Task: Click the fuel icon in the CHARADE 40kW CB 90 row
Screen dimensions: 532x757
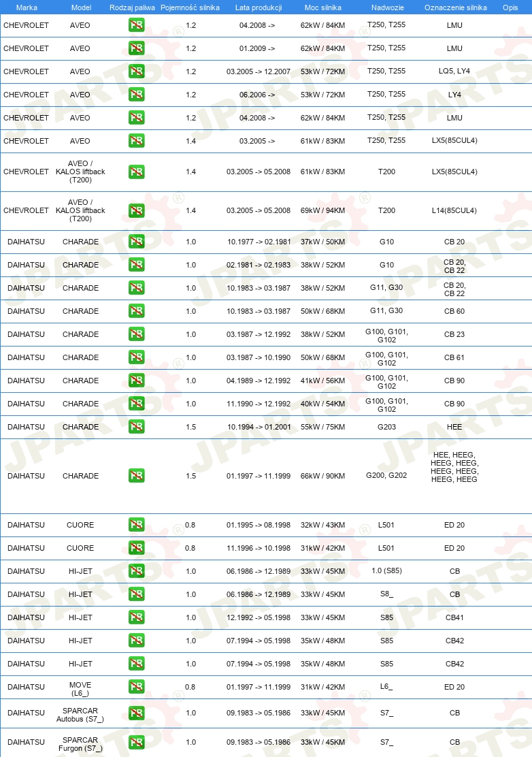Action: click(x=137, y=404)
